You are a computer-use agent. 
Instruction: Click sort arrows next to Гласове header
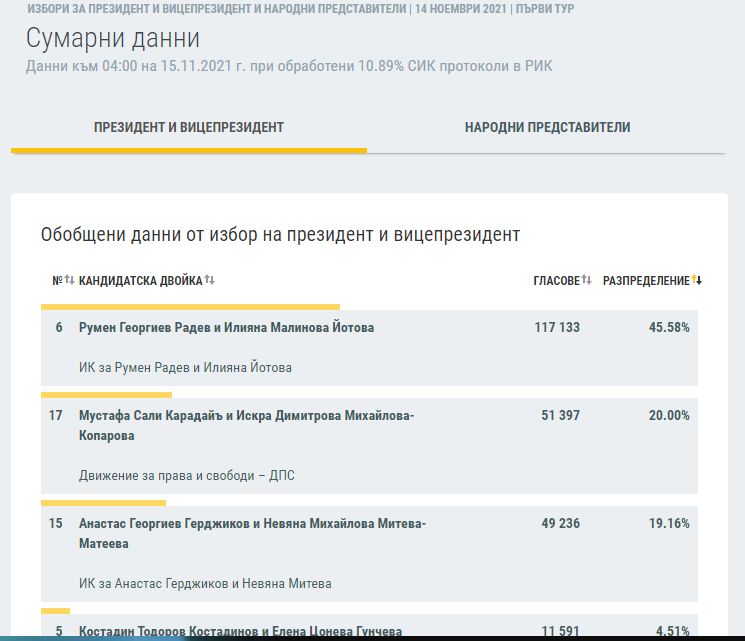(587, 281)
